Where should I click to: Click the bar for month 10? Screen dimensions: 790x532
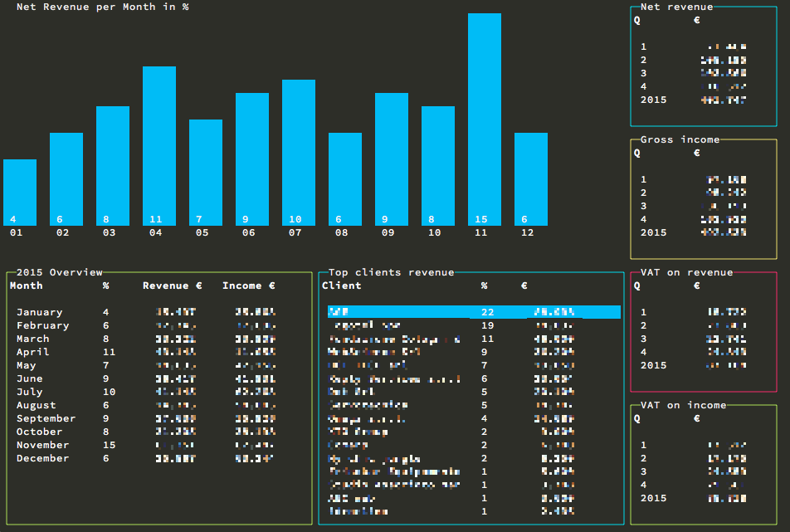438,166
